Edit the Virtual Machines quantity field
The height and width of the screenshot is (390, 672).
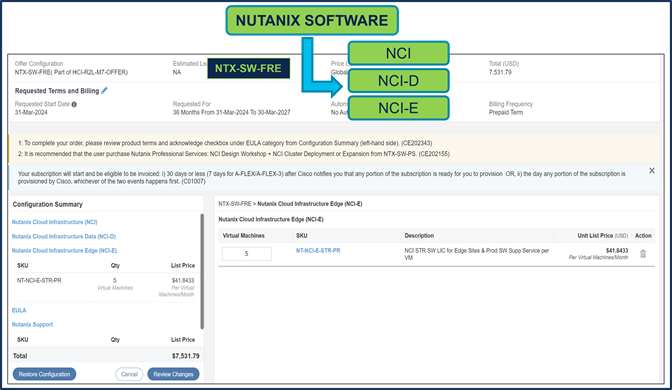pyautogui.click(x=246, y=254)
